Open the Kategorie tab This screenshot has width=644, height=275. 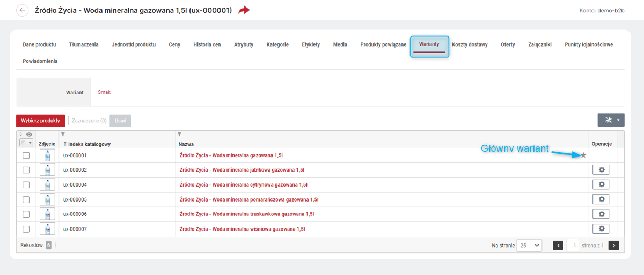[x=277, y=44]
